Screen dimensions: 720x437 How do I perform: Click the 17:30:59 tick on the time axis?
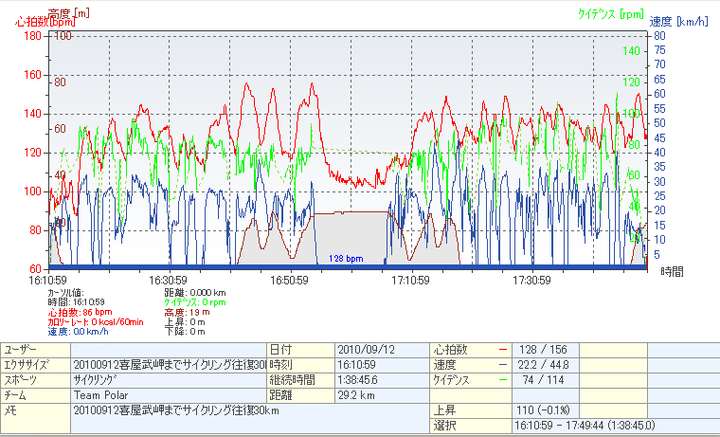click(x=531, y=280)
